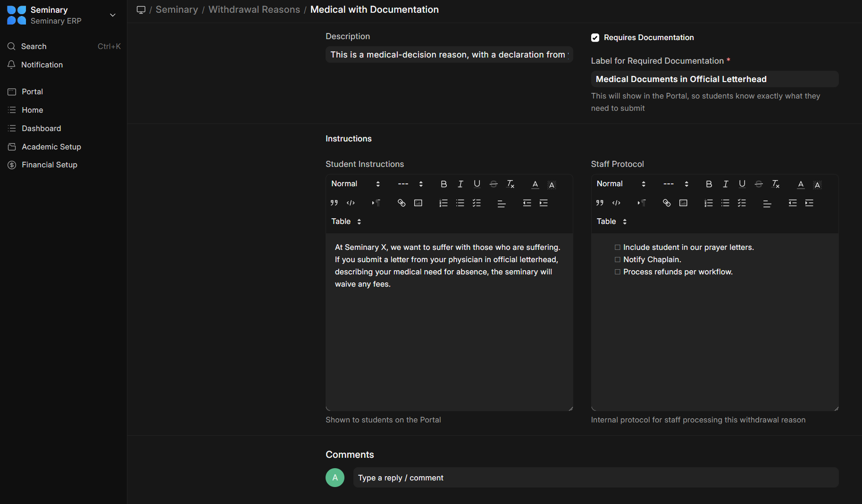Image resolution: width=862 pixels, height=504 pixels.
Task: Toggle text direction in Student Instructions editor
Action: tap(376, 203)
